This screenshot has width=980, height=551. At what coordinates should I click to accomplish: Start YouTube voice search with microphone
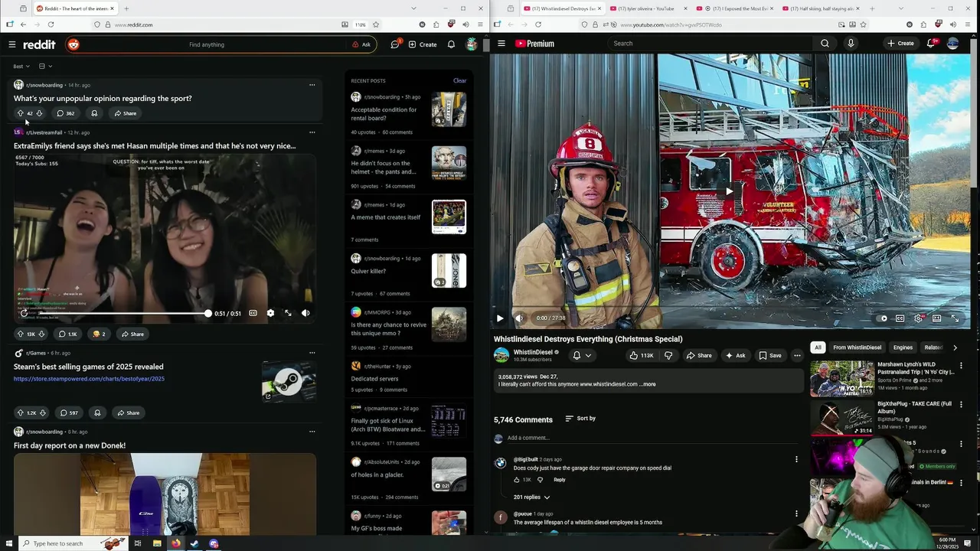[851, 44]
